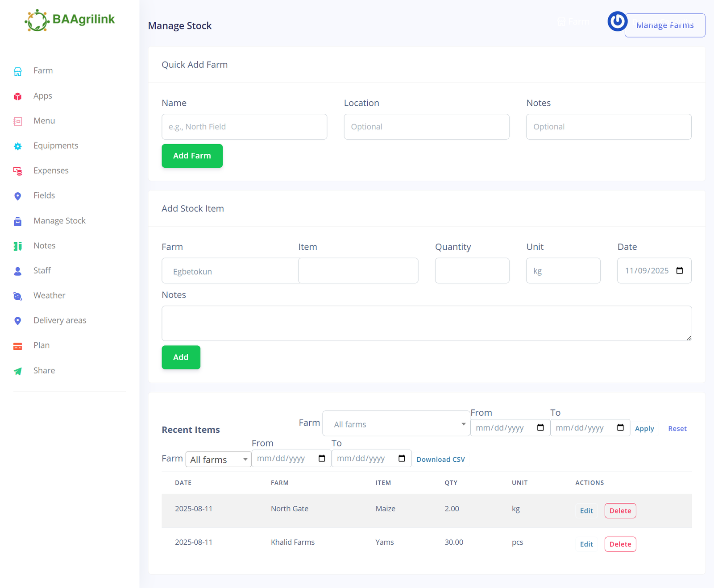Click the farm Name input field
This screenshot has width=714, height=588.
point(244,127)
